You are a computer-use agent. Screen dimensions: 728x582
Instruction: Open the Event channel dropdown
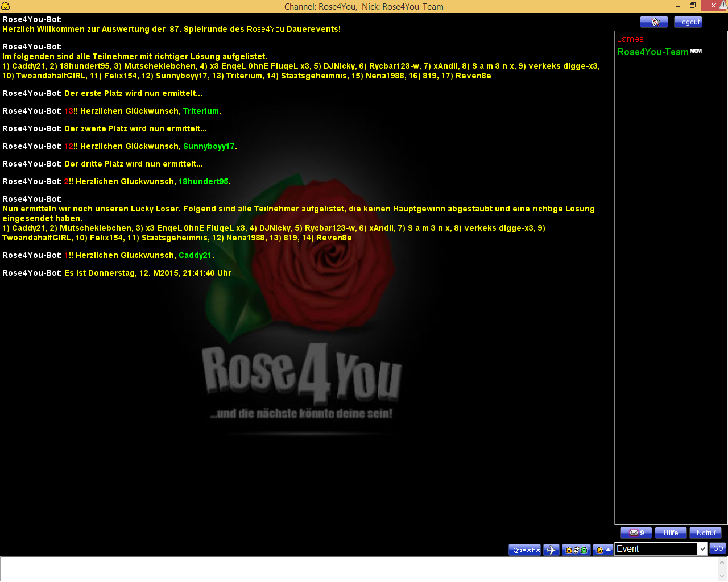702,548
